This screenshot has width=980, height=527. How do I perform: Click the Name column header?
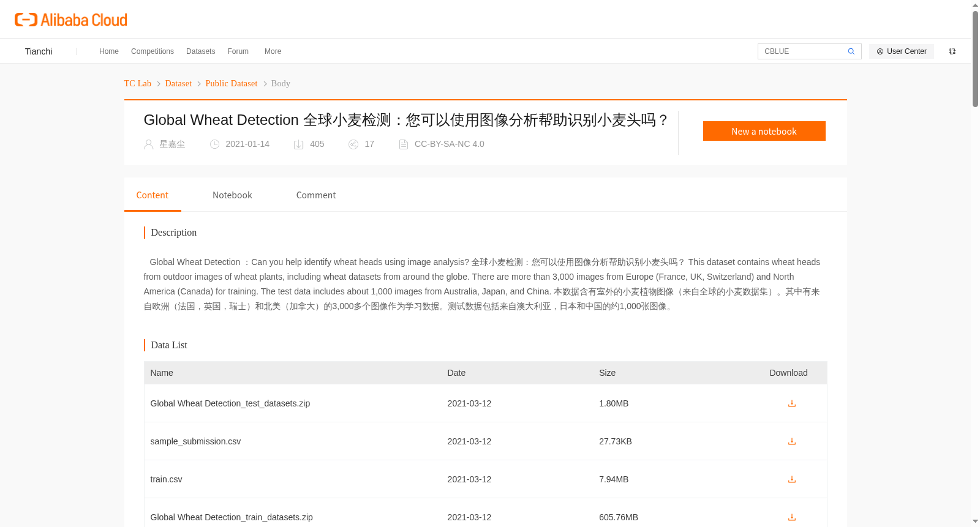162,373
